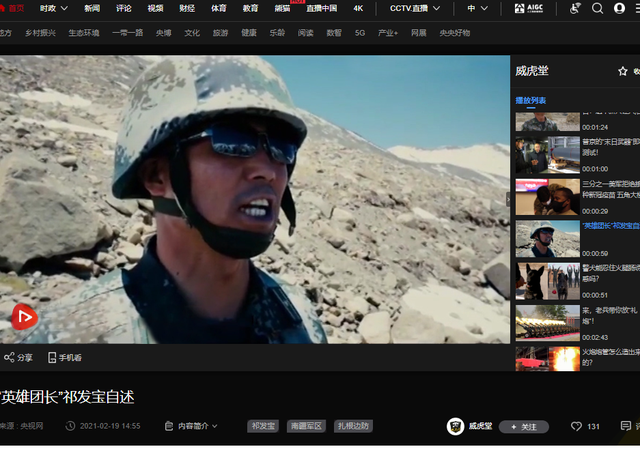Click the AIGC logo icon
The image size is (640, 449).
point(529,8)
